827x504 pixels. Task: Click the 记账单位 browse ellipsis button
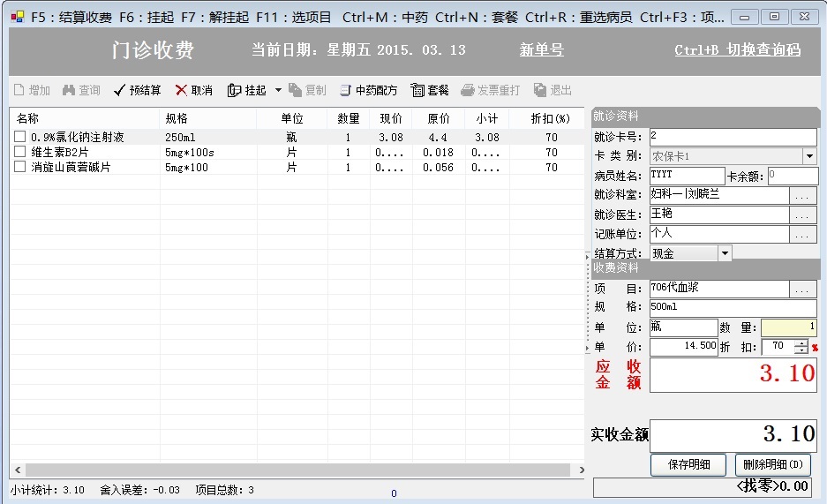tap(803, 234)
